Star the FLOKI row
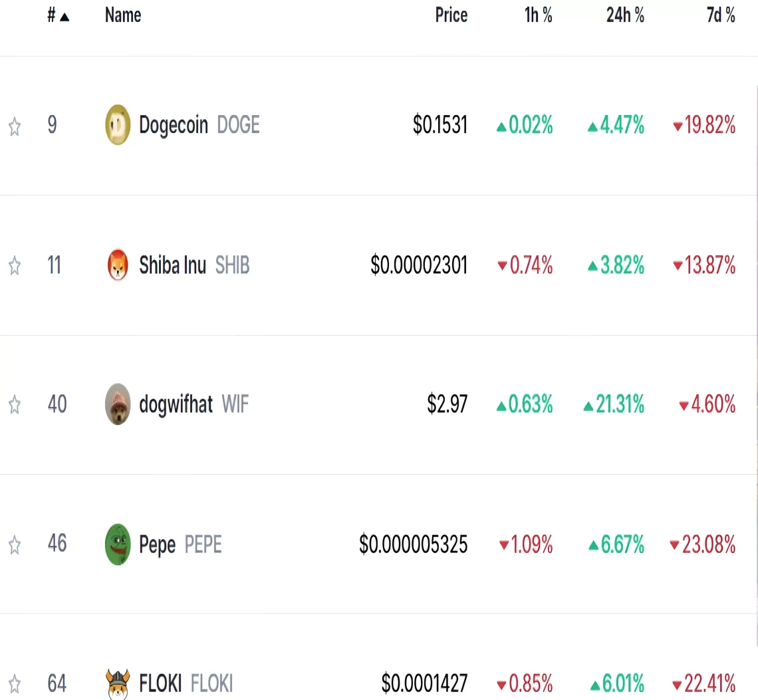The image size is (758, 700). pyautogui.click(x=15, y=683)
